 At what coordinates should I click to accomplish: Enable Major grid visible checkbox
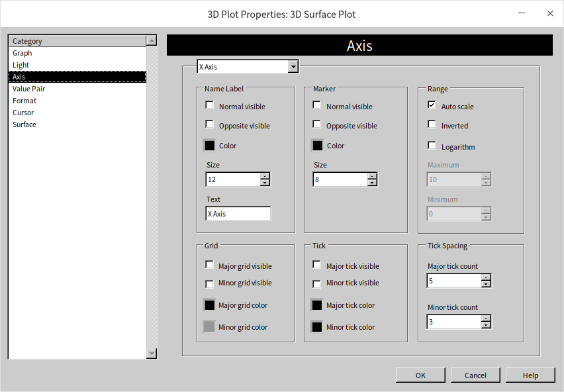pos(210,265)
